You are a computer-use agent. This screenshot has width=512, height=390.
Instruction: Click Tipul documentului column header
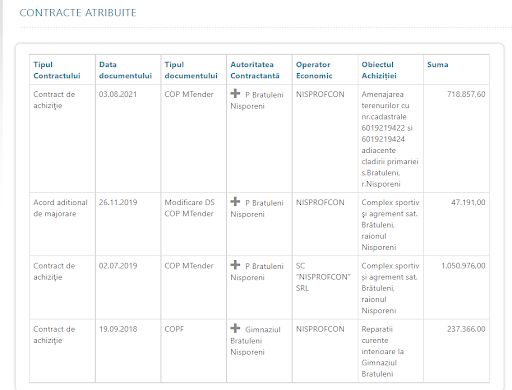pos(191,70)
